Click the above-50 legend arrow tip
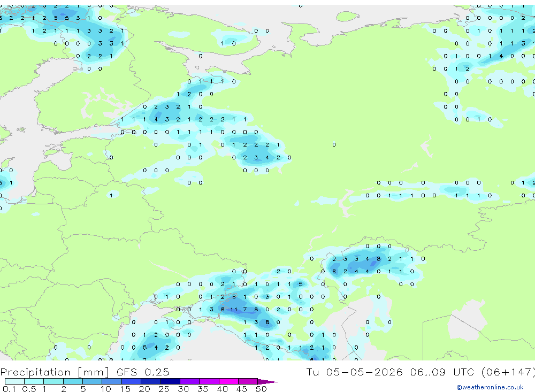 (x=267, y=382)
